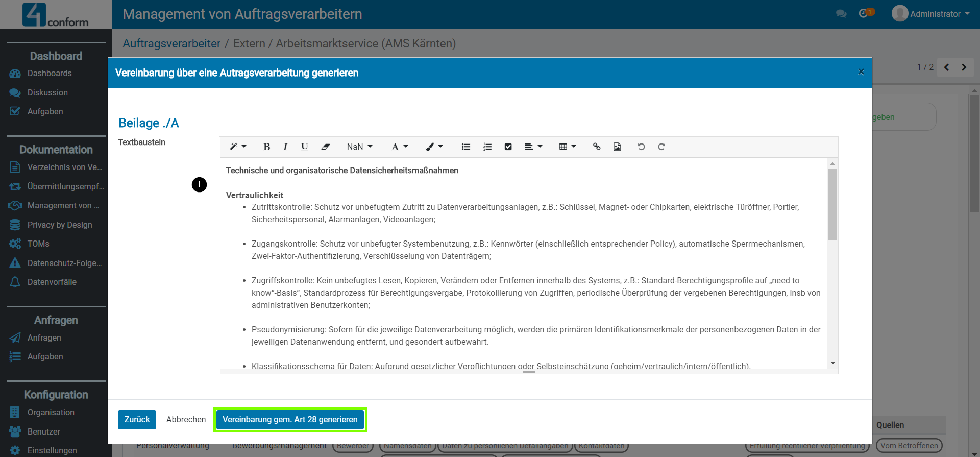Insert an unordered bullet list

(465, 147)
